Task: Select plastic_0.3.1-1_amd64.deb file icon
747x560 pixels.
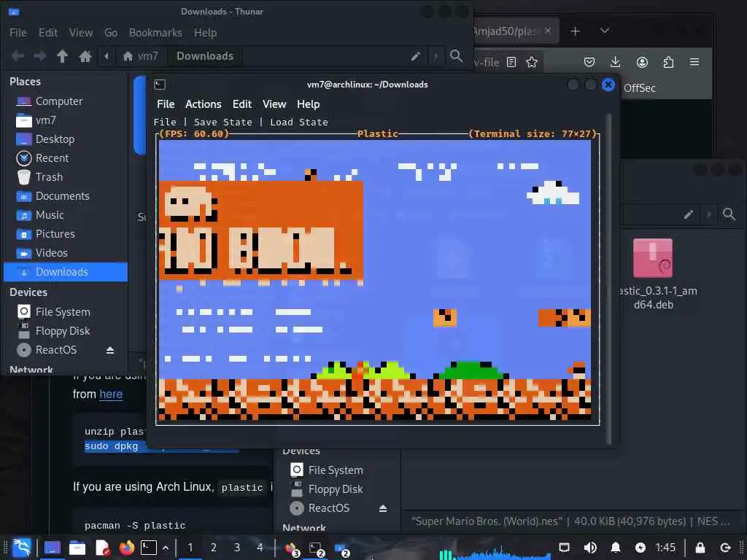Action: tap(653, 258)
